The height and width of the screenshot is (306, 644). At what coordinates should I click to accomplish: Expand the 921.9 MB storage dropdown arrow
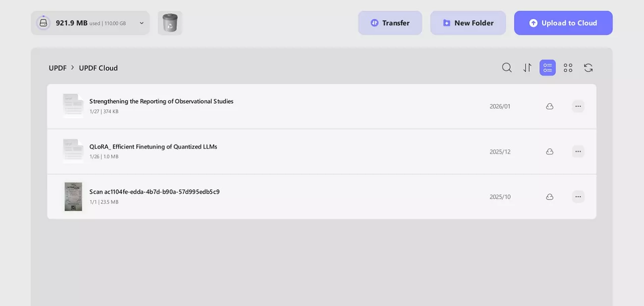click(x=142, y=23)
